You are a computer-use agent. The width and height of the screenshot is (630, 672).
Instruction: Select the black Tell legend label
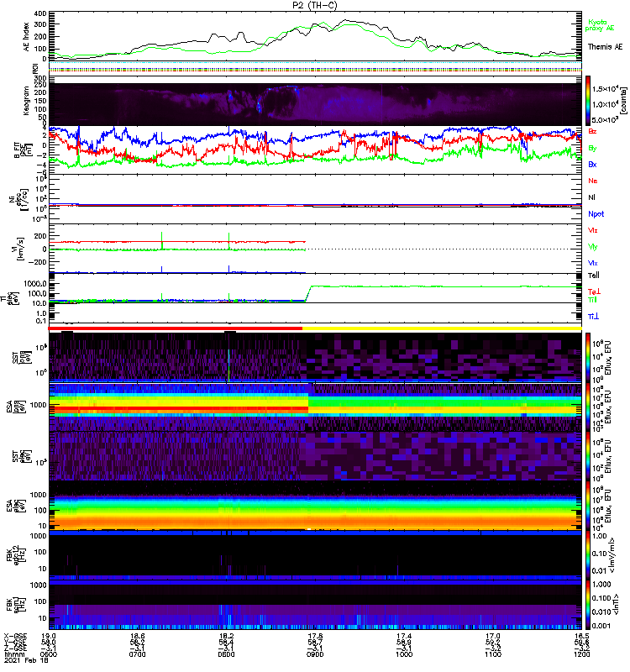point(594,276)
